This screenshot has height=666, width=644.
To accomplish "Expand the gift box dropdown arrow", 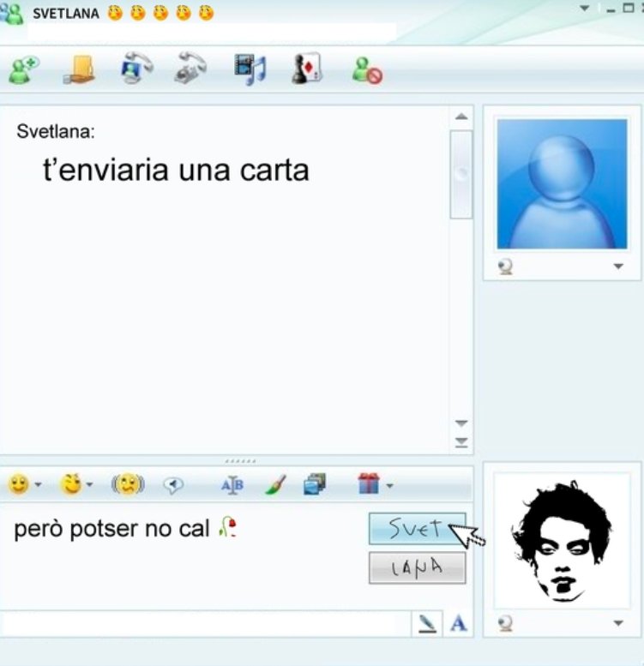I will click(x=390, y=485).
